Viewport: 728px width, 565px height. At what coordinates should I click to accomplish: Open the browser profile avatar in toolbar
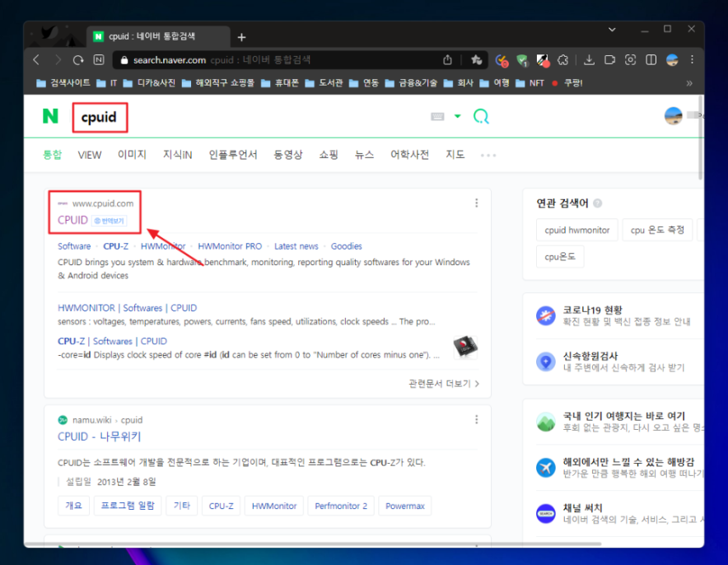pyautogui.click(x=672, y=60)
